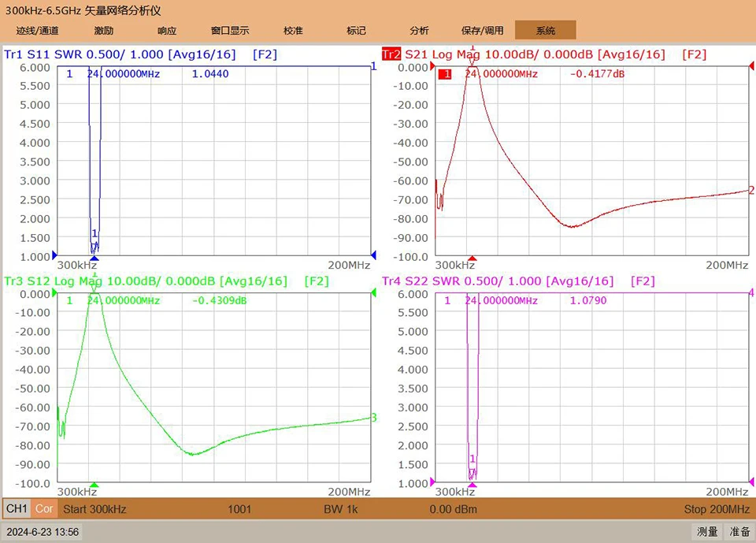Click magenta reference arrow right of Tr4 plot
756x543 pixels.
751,482
